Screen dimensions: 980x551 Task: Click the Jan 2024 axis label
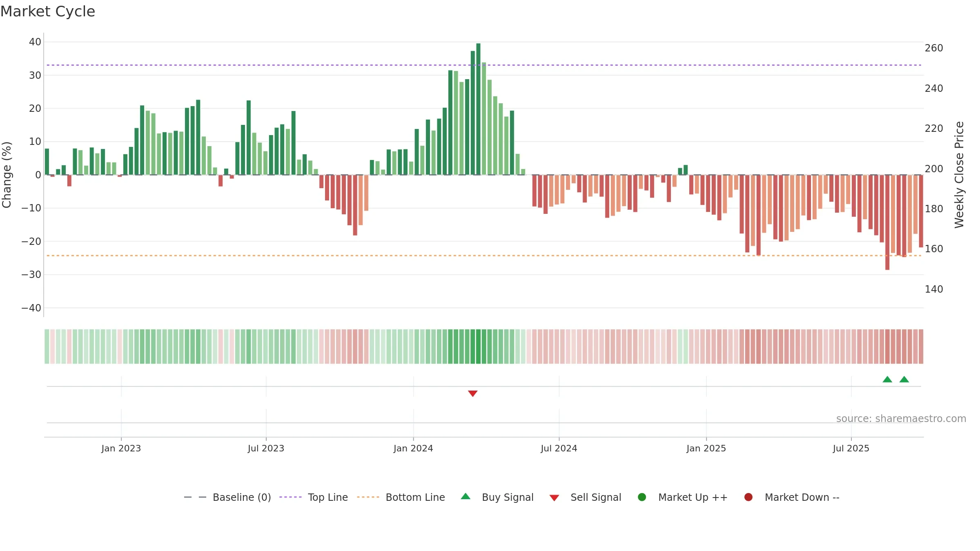(413, 449)
